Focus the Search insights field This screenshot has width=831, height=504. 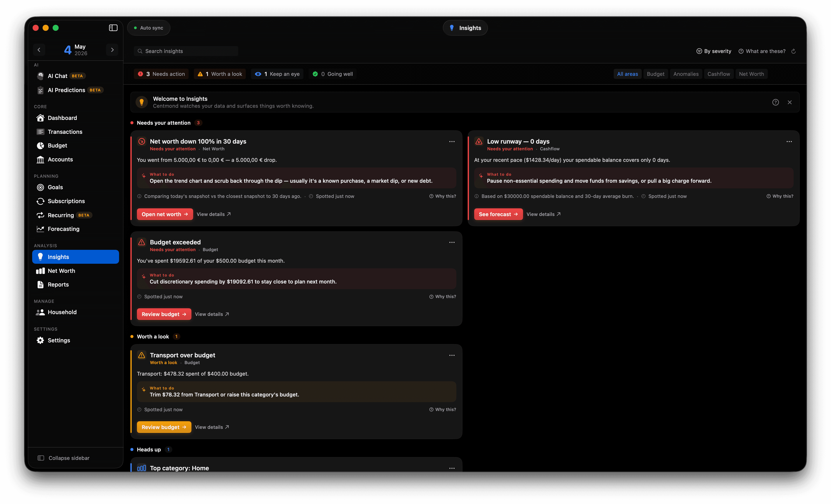click(186, 51)
